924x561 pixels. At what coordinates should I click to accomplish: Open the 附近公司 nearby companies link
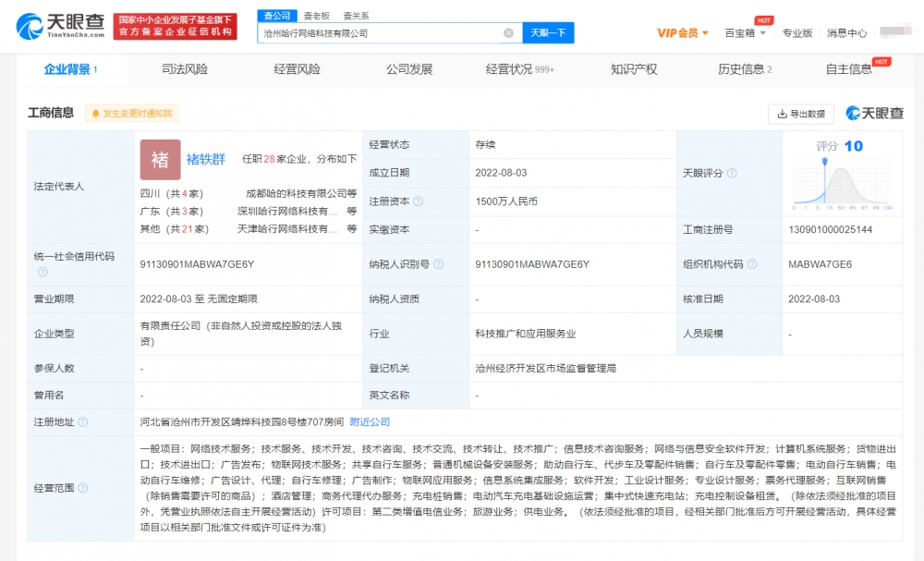click(x=370, y=421)
